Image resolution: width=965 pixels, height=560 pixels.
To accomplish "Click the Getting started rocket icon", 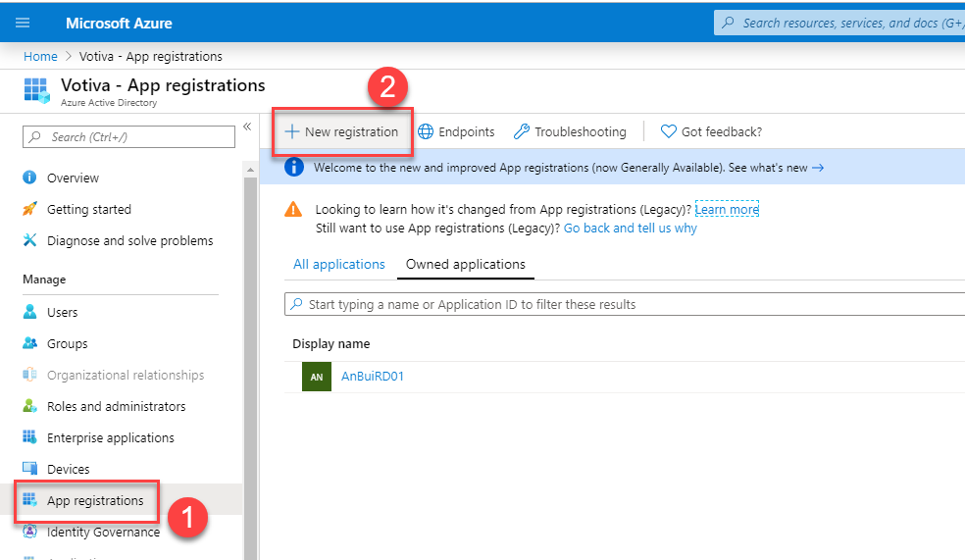I will (x=29, y=209).
